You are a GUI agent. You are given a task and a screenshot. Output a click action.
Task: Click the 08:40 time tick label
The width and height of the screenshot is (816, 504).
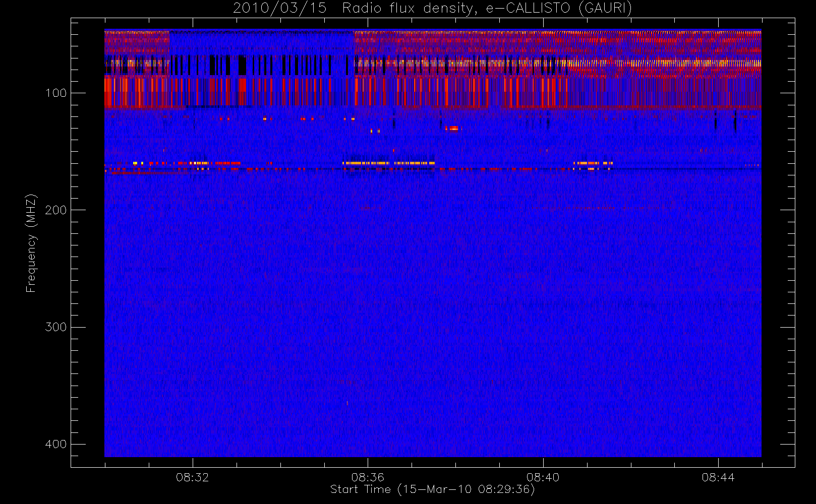pos(543,477)
